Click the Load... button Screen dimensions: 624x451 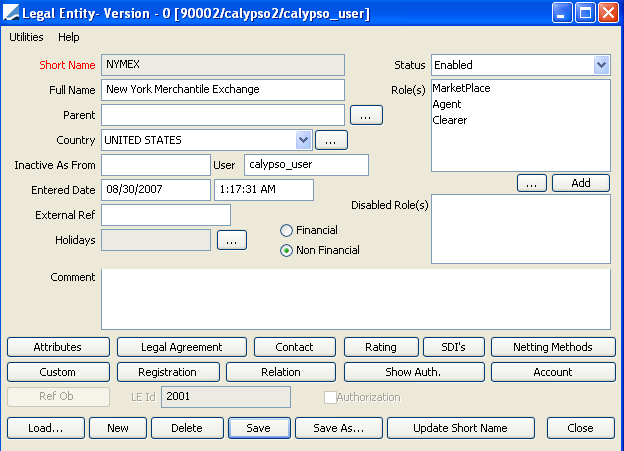point(46,428)
